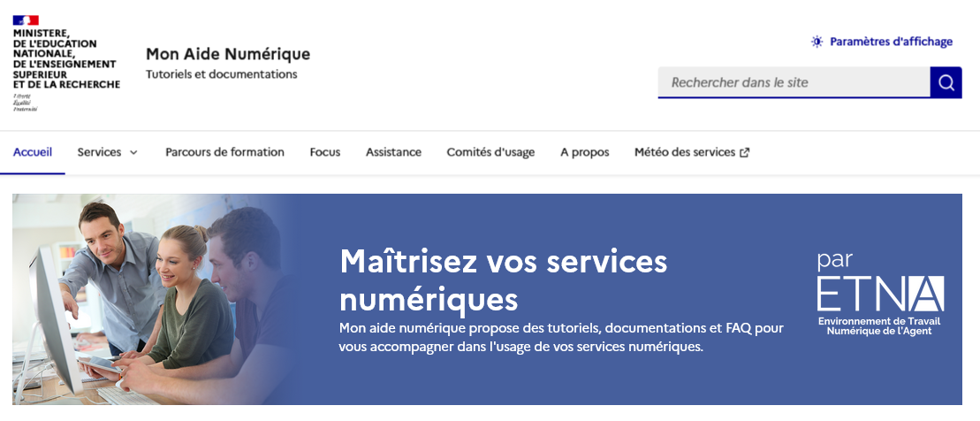Follow the Météo des services link
Viewport: 980px width, 421px height.
pyautogui.click(x=684, y=152)
